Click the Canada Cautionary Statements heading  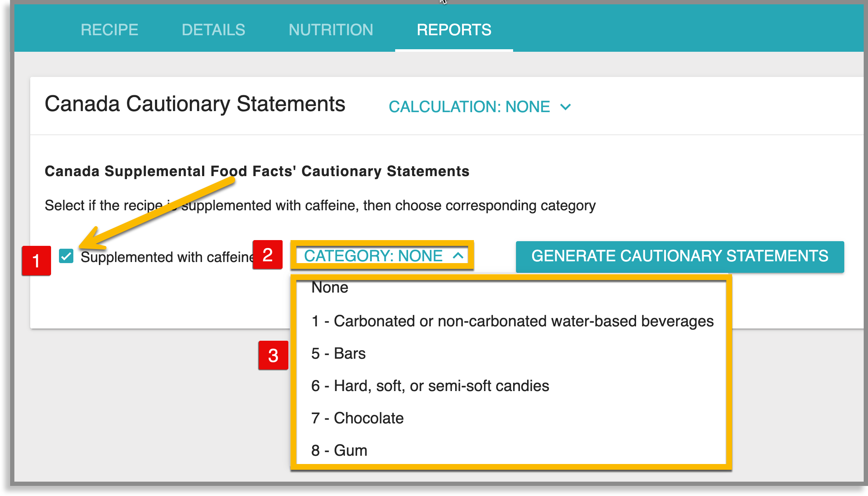(x=195, y=105)
